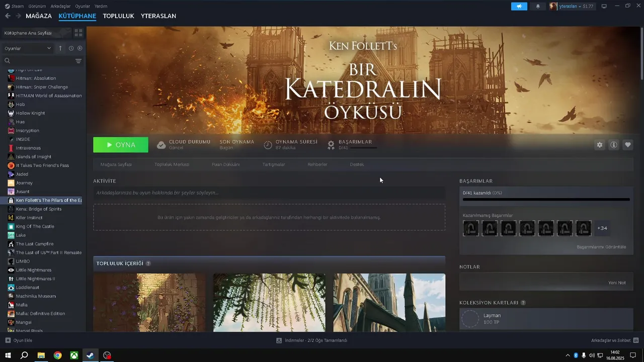Click the achievements progress bar

click(546, 200)
